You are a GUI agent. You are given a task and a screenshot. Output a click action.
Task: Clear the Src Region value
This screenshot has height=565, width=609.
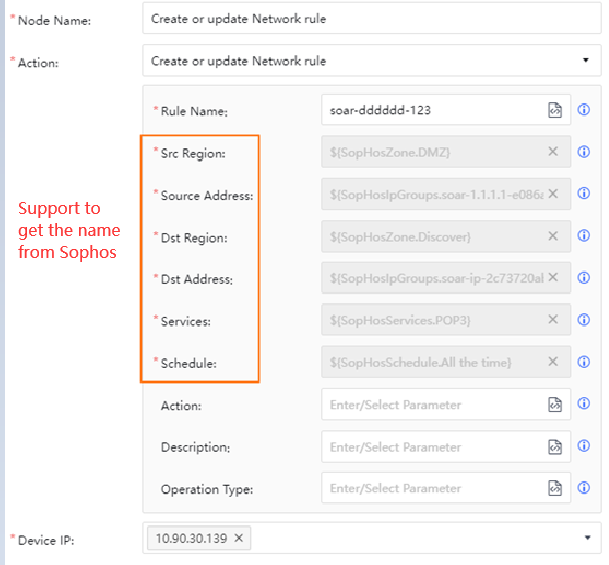553,152
